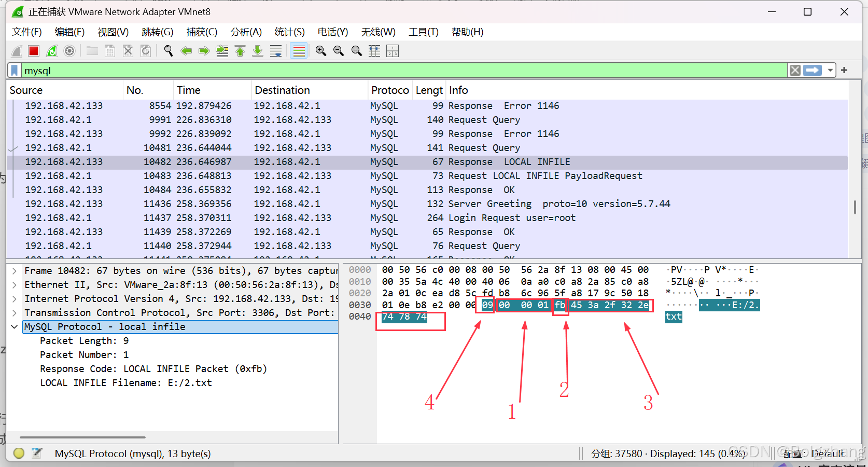Jump to the last packet
The image size is (868, 467).
(258, 51)
